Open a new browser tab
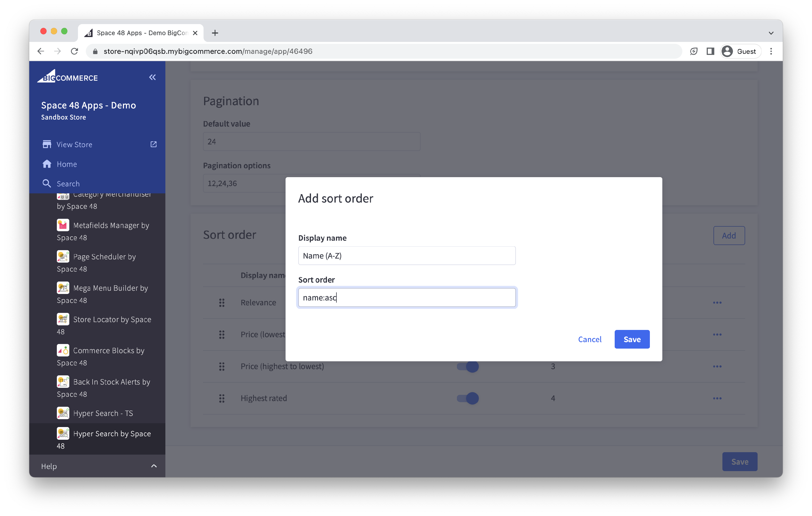This screenshot has width=812, height=516. click(215, 33)
